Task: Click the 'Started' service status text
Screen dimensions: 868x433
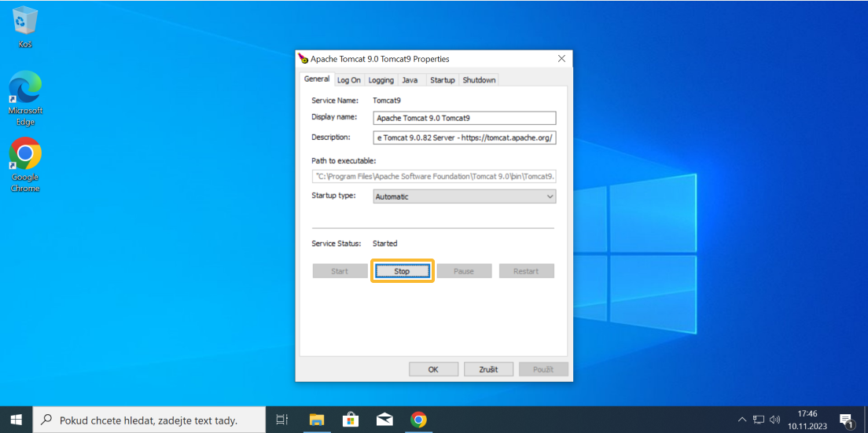Action: [384, 244]
